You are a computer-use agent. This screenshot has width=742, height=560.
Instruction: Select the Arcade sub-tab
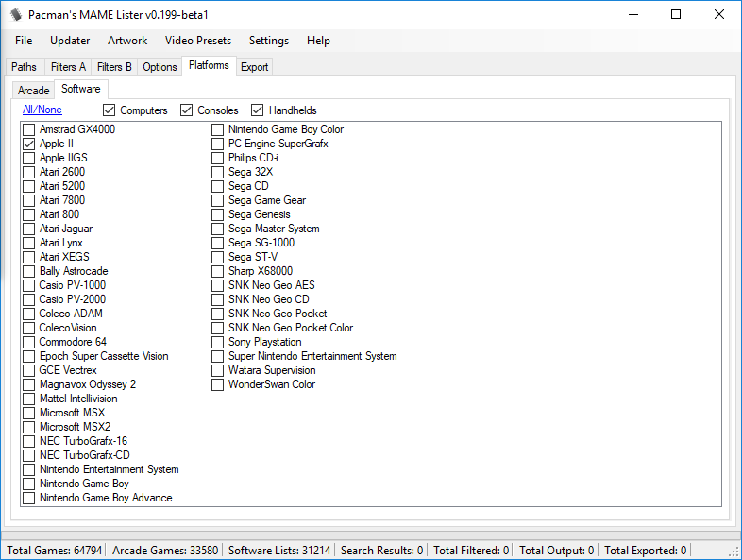(x=33, y=90)
